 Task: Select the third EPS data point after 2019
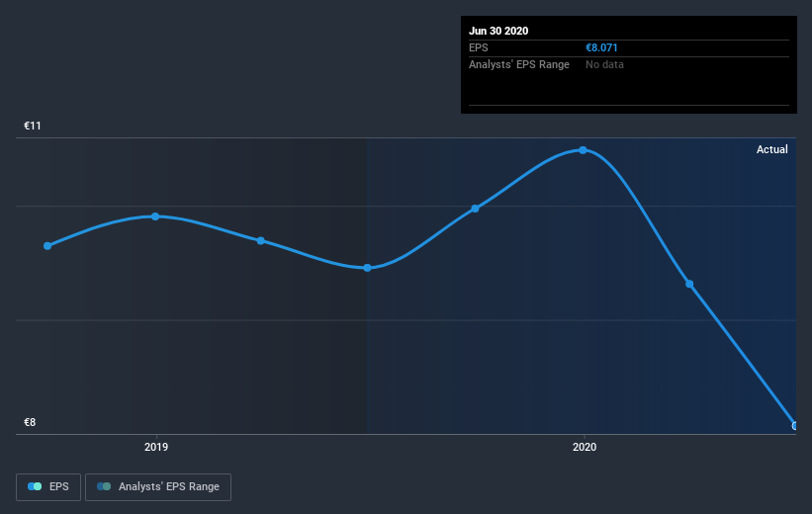point(261,241)
